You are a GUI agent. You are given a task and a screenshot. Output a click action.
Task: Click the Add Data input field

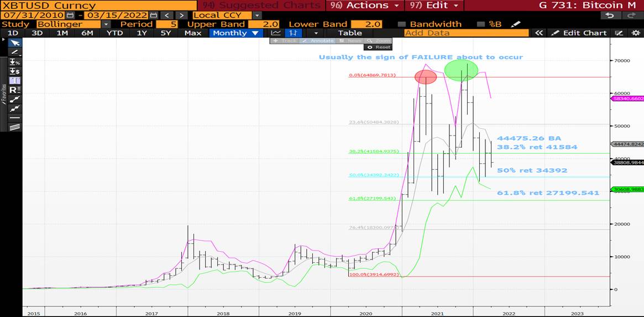click(466, 33)
